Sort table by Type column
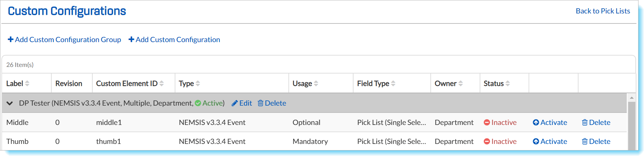 click(198, 84)
